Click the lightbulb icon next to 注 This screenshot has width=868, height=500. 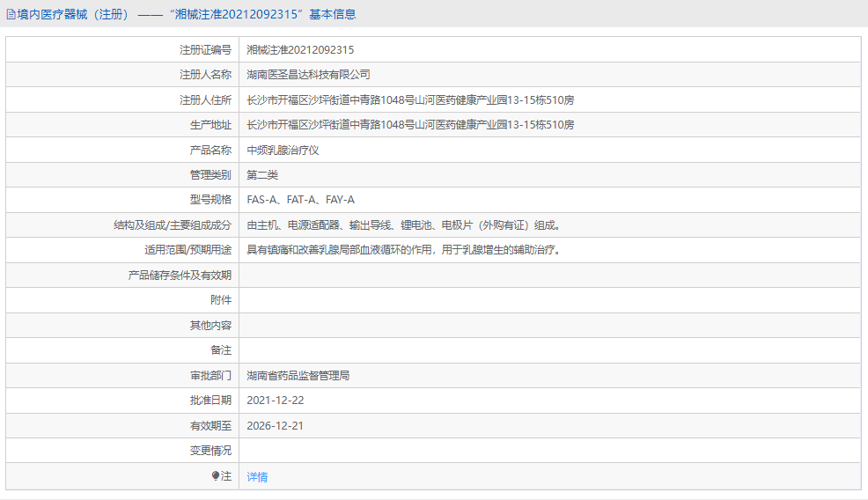pyautogui.click(x=216, y=475)
